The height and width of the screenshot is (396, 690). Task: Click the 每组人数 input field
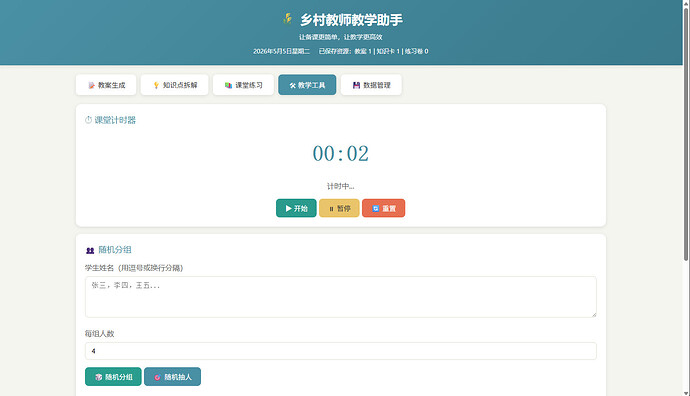pos(341,351)
